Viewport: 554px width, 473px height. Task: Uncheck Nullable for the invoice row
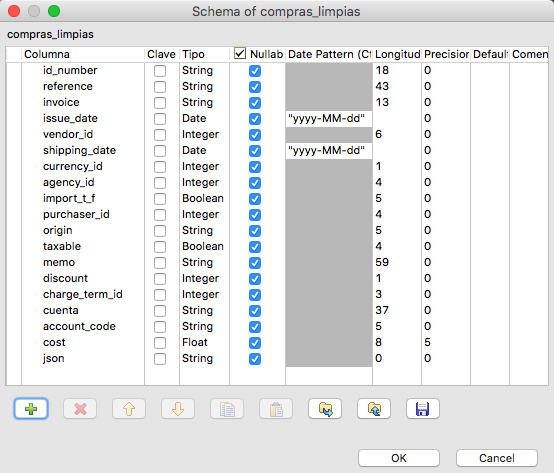(x=255, y=103)
